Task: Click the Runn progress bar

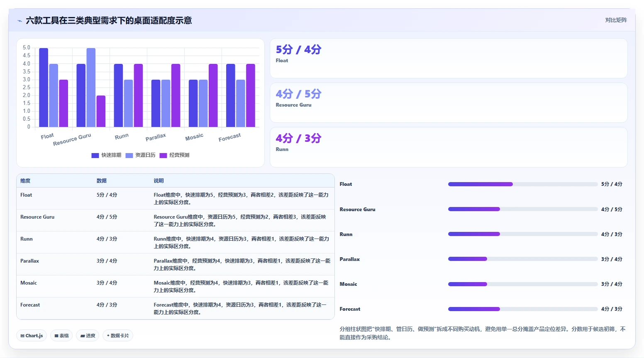Action: [x=523, y=234]
